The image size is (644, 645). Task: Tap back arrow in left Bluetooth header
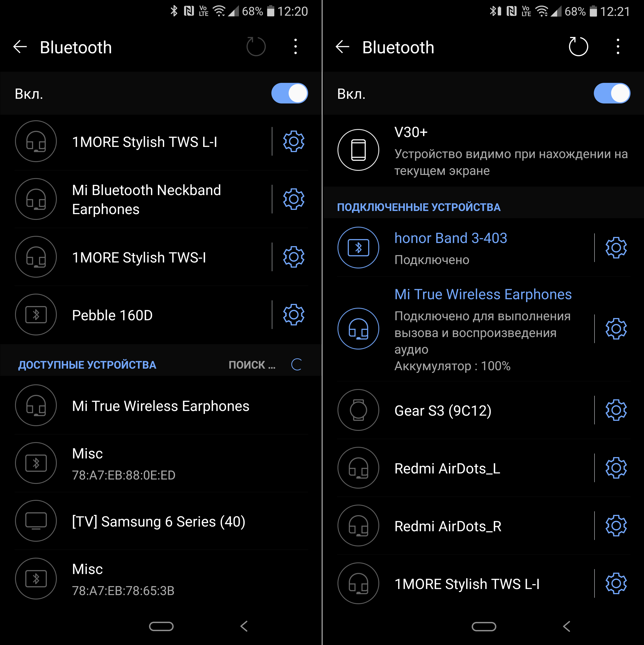click(20, 47)
